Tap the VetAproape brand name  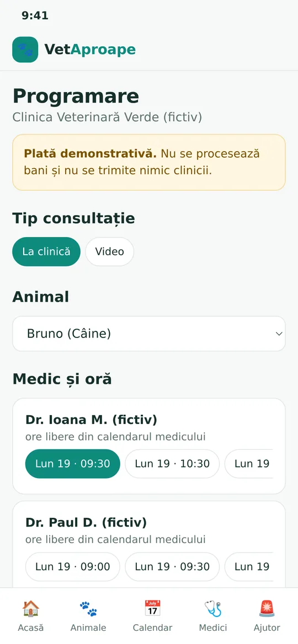90,50
